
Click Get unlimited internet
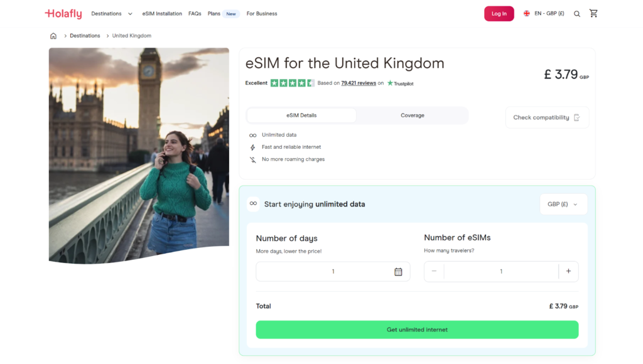coord(416,329)
